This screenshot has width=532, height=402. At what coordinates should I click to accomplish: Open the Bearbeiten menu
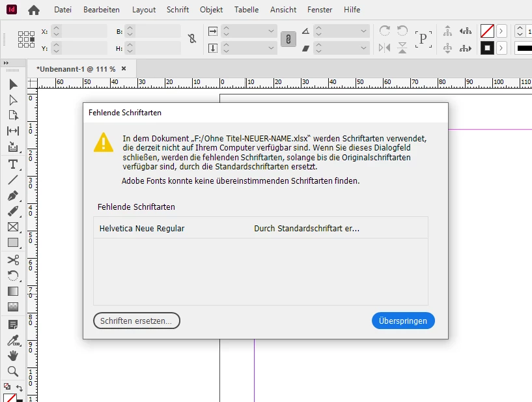(x=102, y=10)
